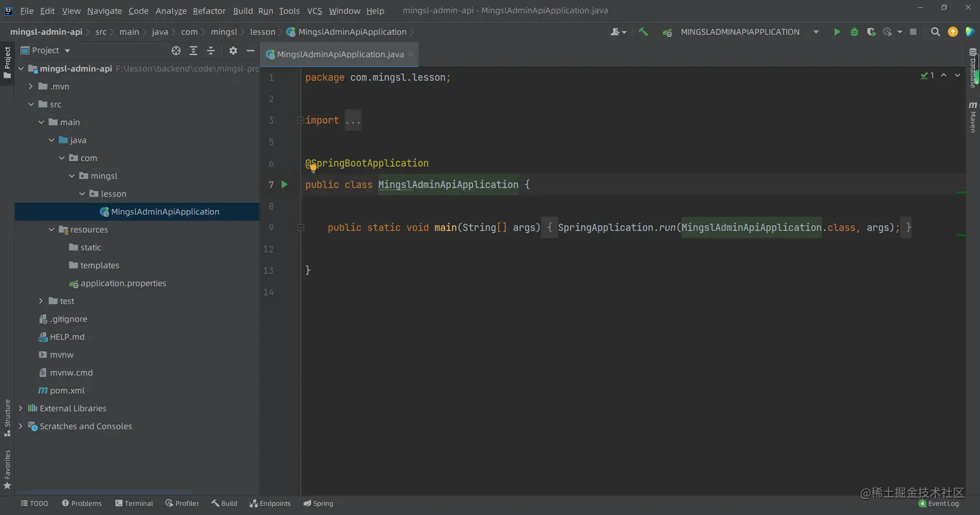Click the yellow intention light bulb
The image size is (980, 515).
point(313,168)
